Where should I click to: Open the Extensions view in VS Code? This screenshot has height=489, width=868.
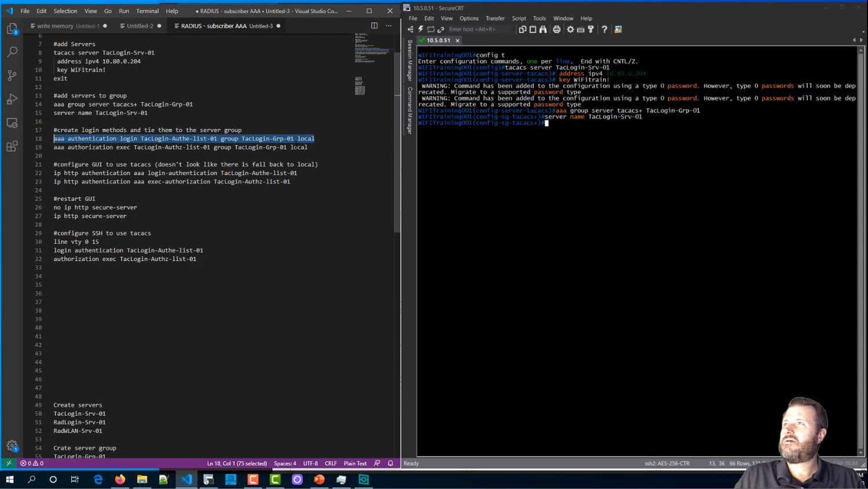[12, 146]
